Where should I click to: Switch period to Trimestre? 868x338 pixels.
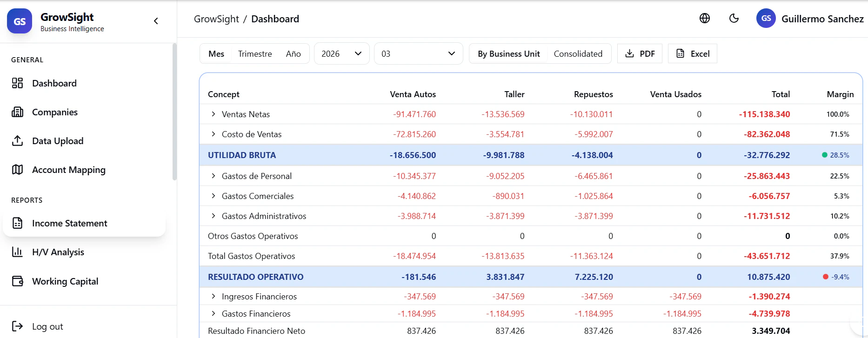(x=255, y=54)
